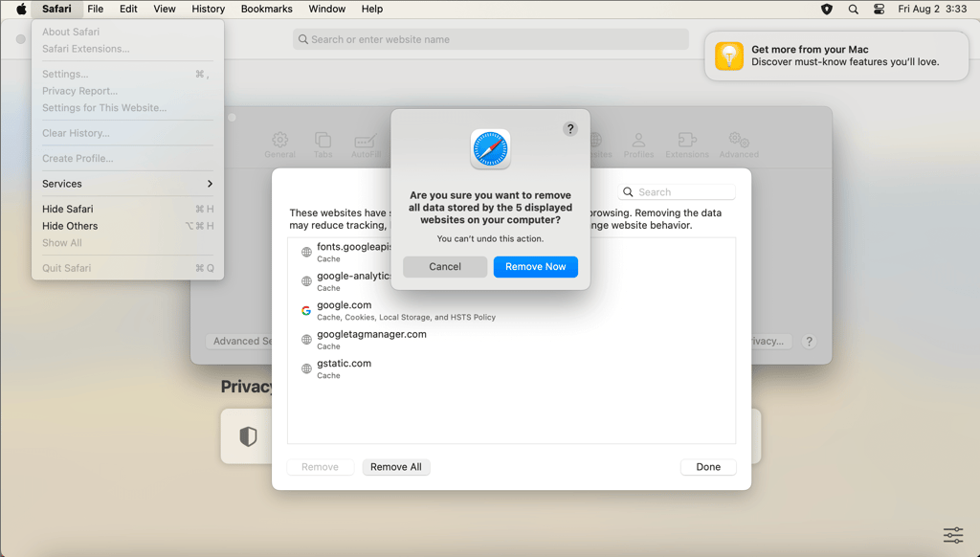Click the disabled Remove button
The height and width of the screenshot is (557, 980).
[x=320, y=467]
